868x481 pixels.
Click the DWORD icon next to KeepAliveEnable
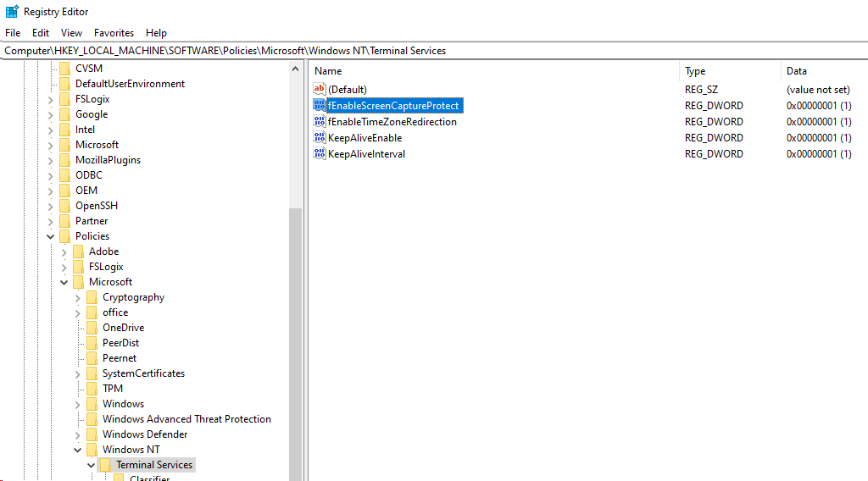pyautogui.click(x=320, y=138)
